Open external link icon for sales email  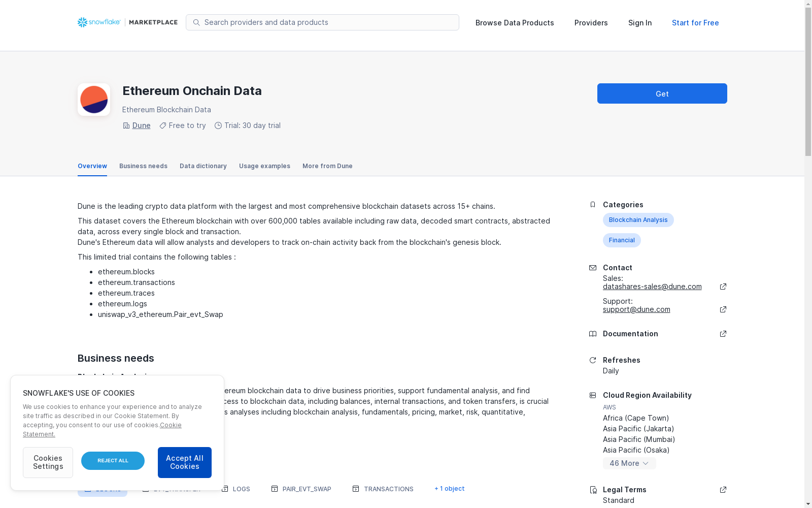point(723,287)
